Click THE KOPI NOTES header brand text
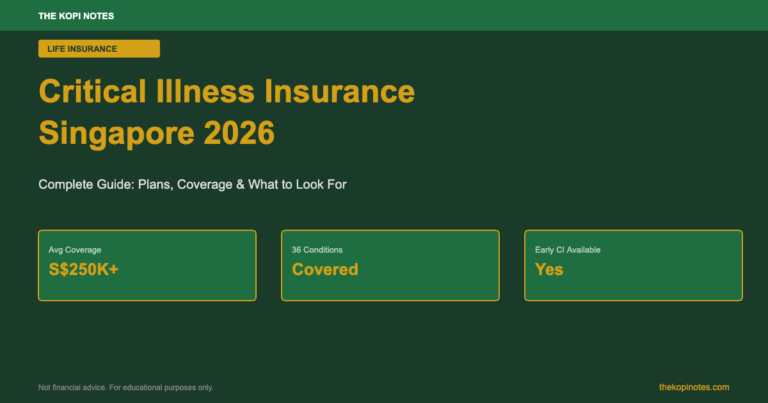 click(76, 16)
